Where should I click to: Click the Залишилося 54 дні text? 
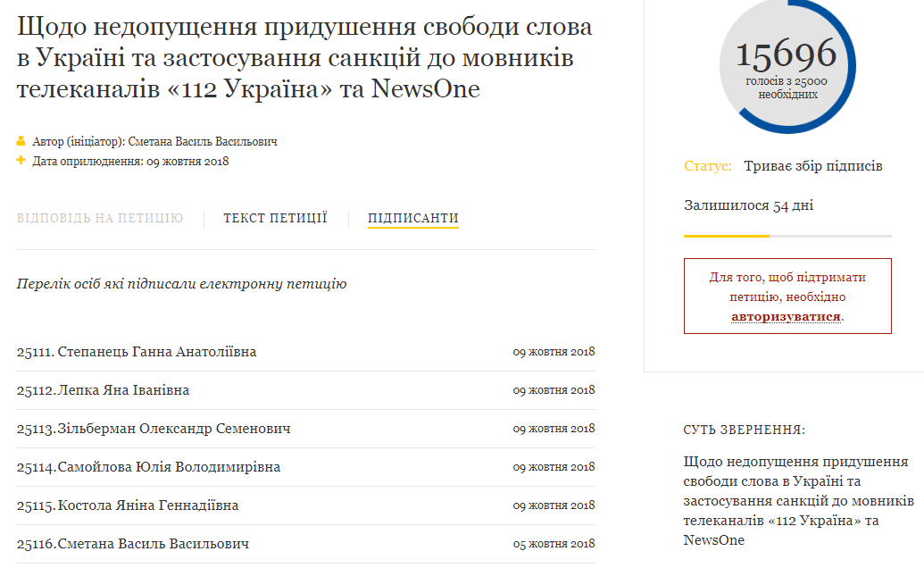point(748,205)
